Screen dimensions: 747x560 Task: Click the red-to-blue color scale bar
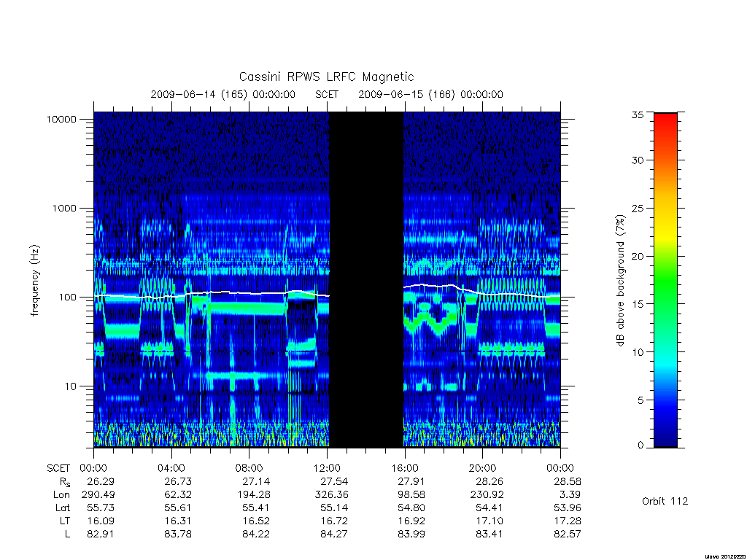point(665,280)
